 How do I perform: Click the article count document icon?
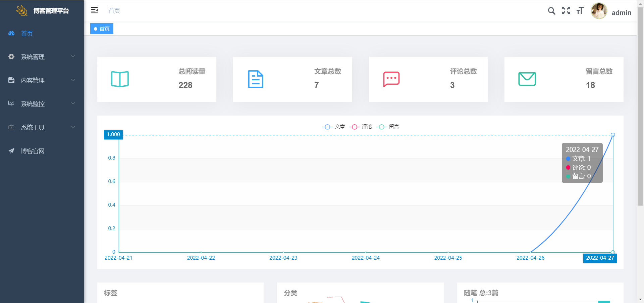256,79
